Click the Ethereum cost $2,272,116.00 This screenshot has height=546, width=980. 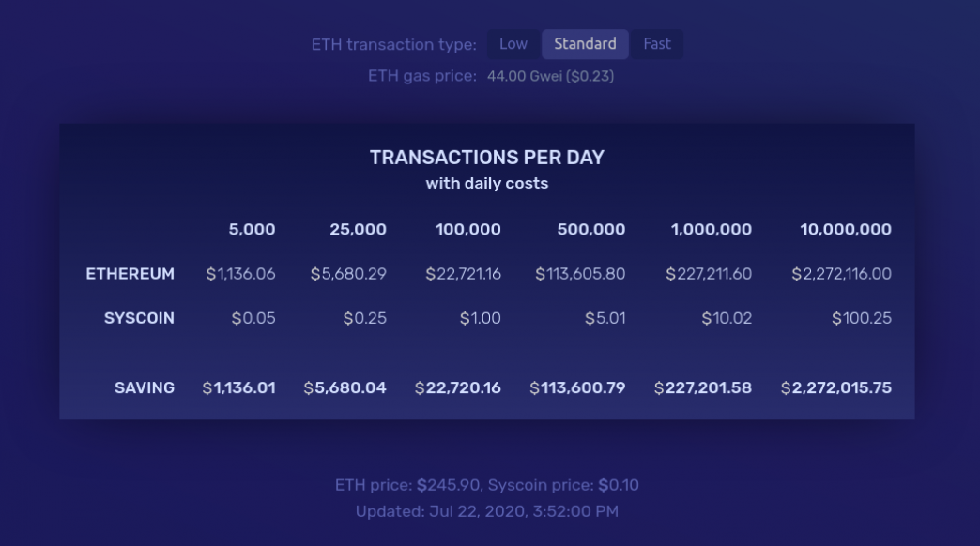(x=841, y=274)
